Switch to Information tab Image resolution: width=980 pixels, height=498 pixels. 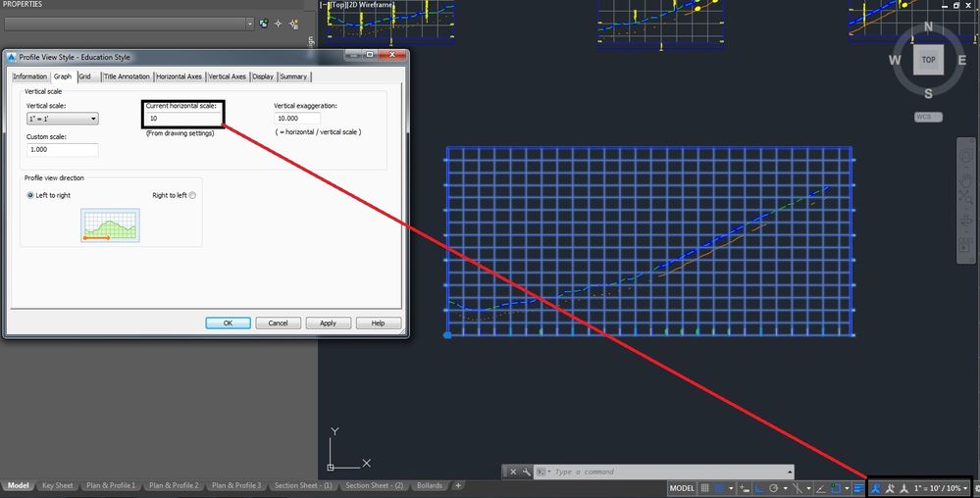(x=30, y=76)
